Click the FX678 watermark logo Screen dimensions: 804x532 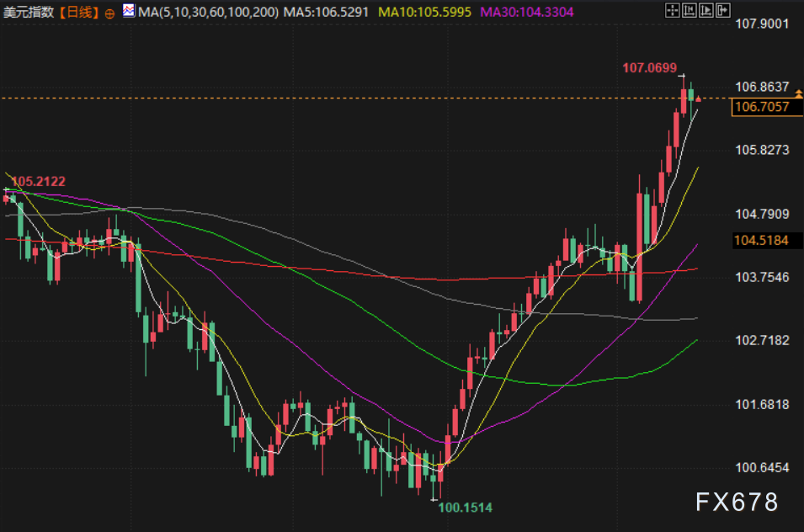click(737, 503)
